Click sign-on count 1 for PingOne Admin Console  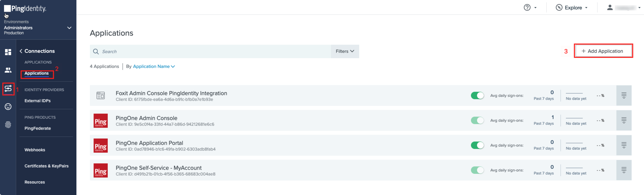pos(552,117)
